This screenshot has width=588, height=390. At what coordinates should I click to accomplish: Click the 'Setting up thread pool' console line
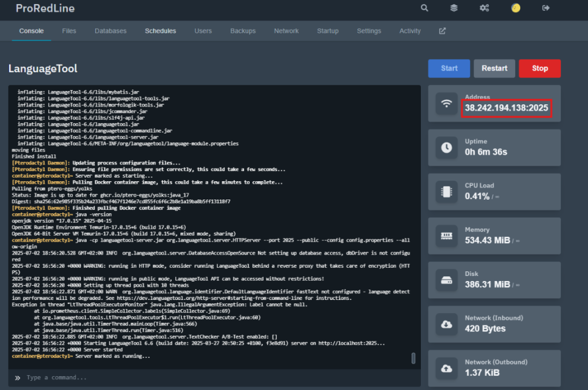pyautogui.click(x=100, y=286)
